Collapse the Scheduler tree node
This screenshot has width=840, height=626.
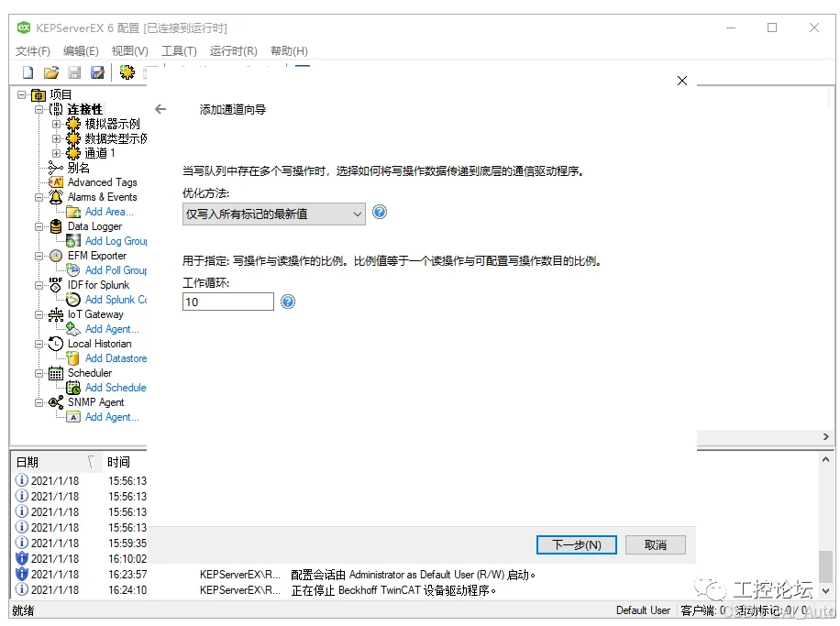pyautogui.click(x=39, y=373)
